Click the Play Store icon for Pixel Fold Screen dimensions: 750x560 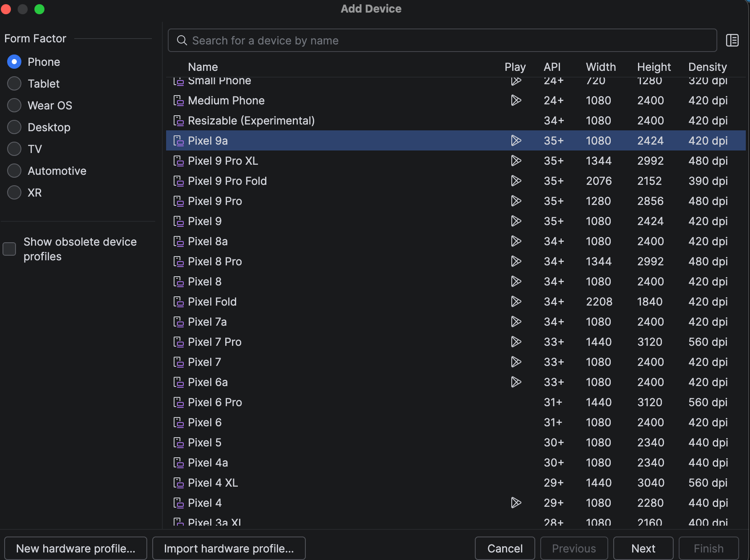(516, 302)
